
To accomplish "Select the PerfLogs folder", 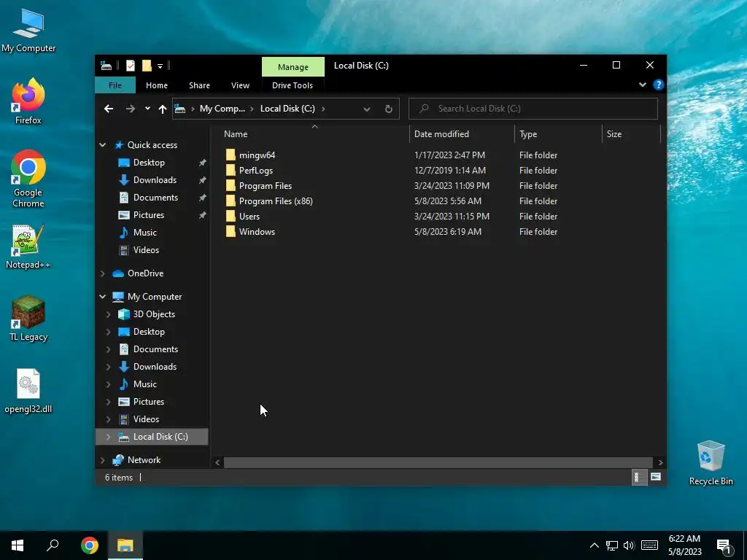I will (256, 171).
